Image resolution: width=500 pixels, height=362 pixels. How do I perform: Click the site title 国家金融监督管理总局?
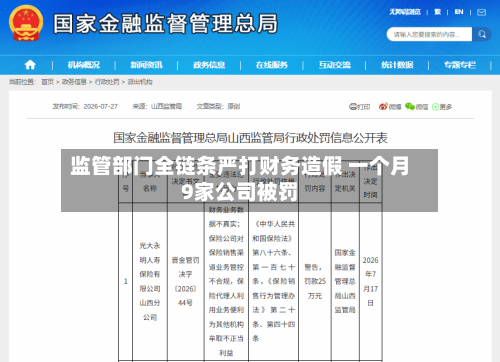(x=165, y=23)
